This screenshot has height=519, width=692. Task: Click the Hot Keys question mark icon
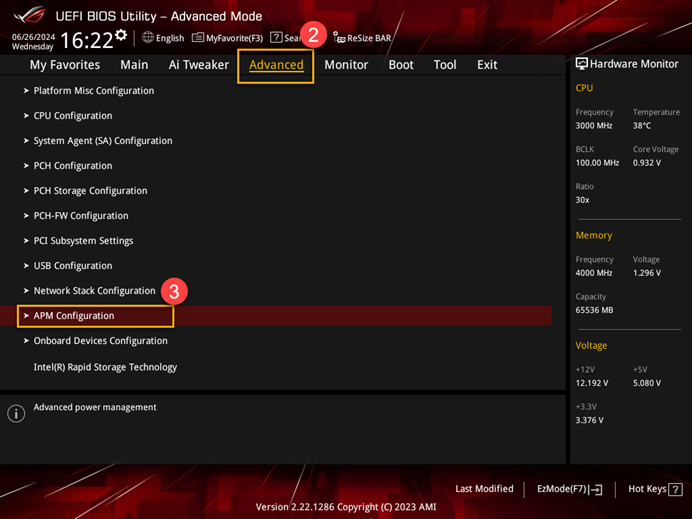pos(675,489)
